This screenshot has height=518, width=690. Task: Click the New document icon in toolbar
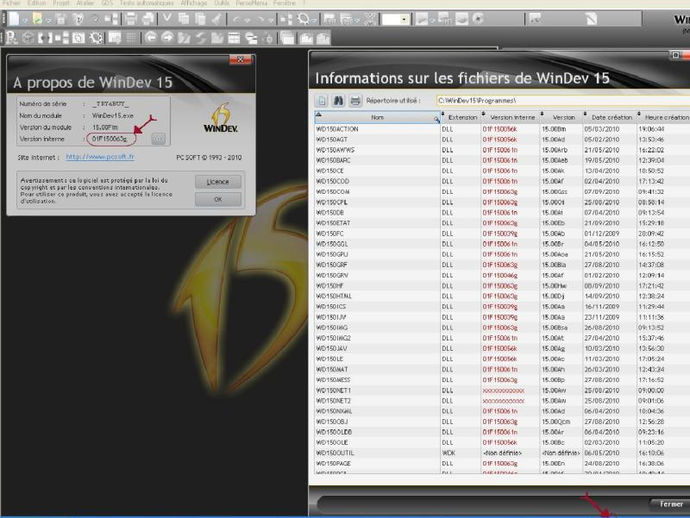(14, 18)
